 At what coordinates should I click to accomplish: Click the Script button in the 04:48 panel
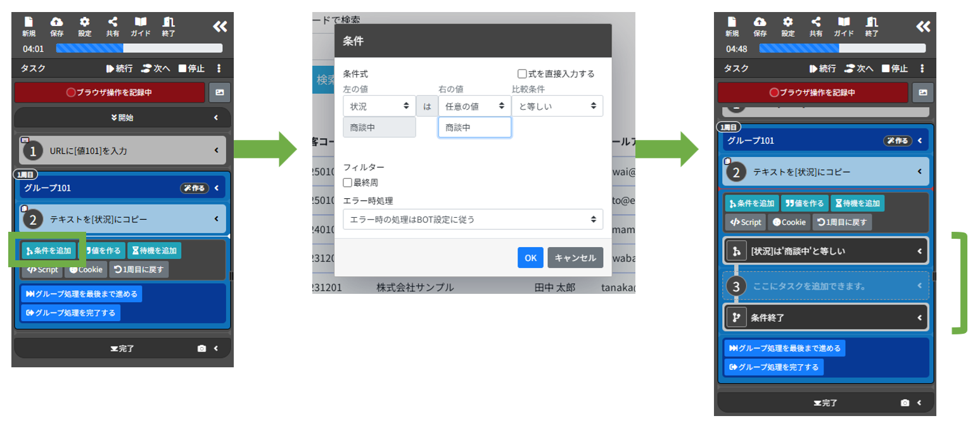[745, 222]
